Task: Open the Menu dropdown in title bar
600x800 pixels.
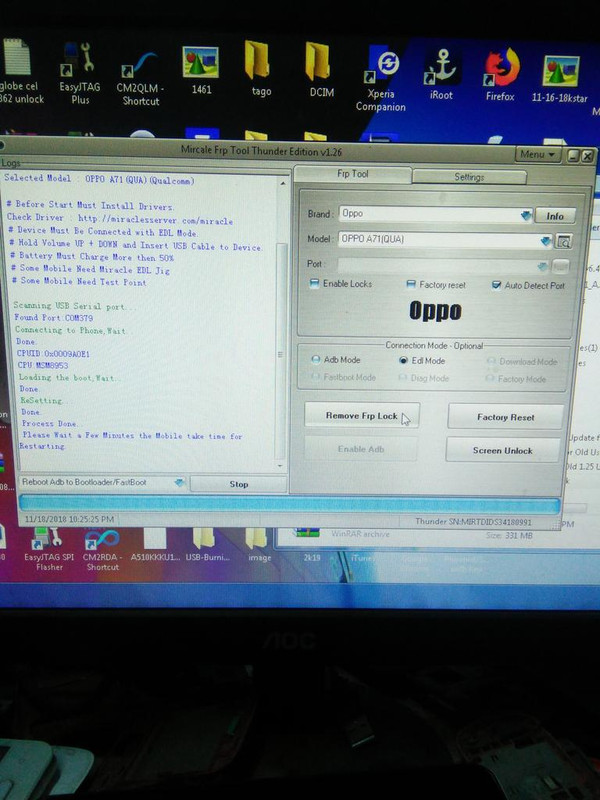Action: tap(538, 154)
